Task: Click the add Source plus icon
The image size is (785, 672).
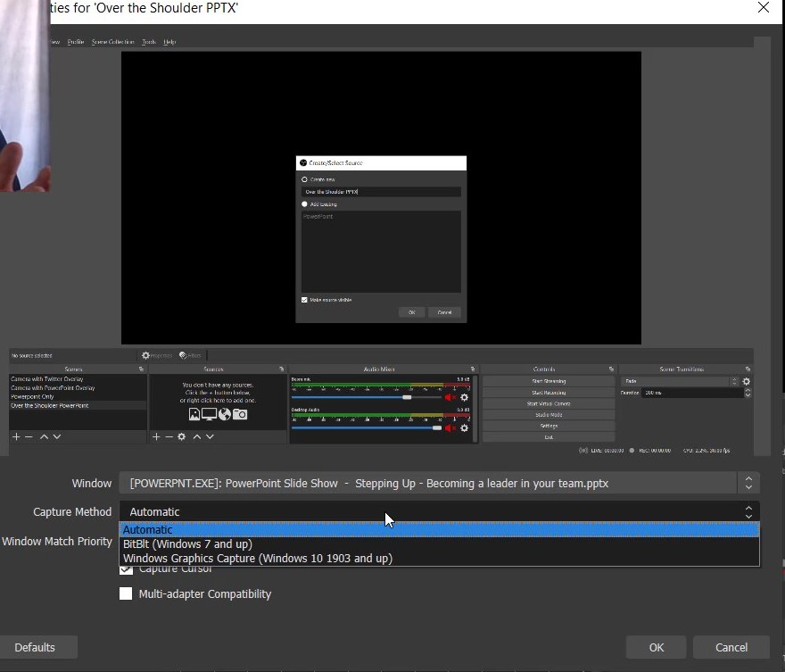Action: (157, 436)
